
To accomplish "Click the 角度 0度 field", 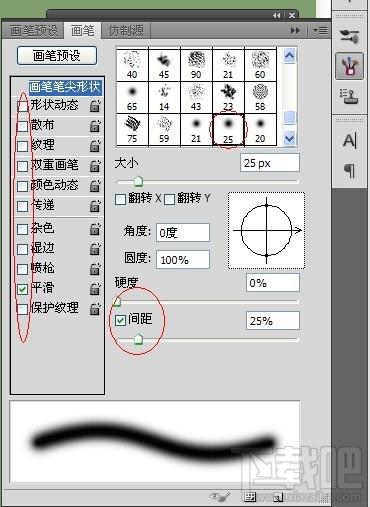I will coord(183,232).
